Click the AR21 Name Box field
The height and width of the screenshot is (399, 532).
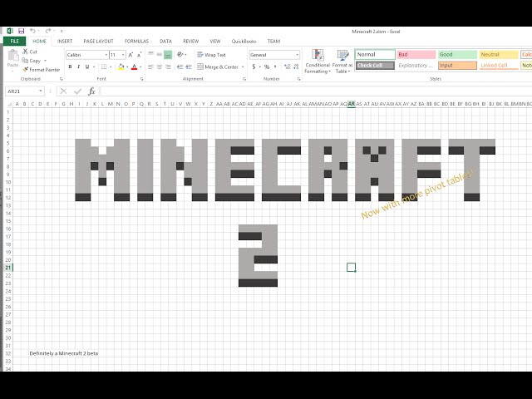(22, 91)
